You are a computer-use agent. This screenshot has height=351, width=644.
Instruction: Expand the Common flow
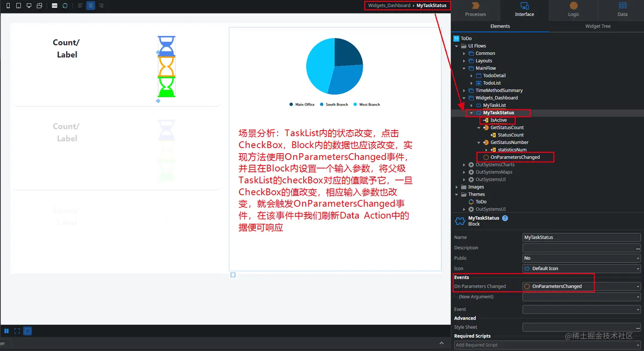pos(464,54)
